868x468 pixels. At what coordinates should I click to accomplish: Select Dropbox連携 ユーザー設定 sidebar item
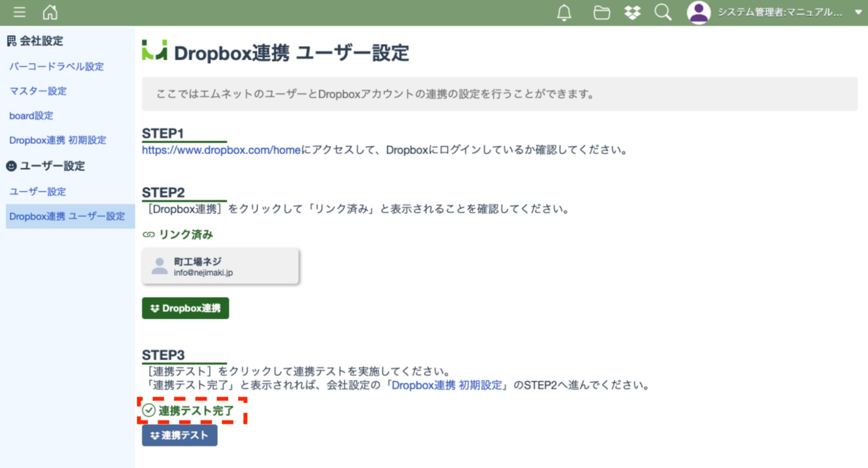point(67,217)
